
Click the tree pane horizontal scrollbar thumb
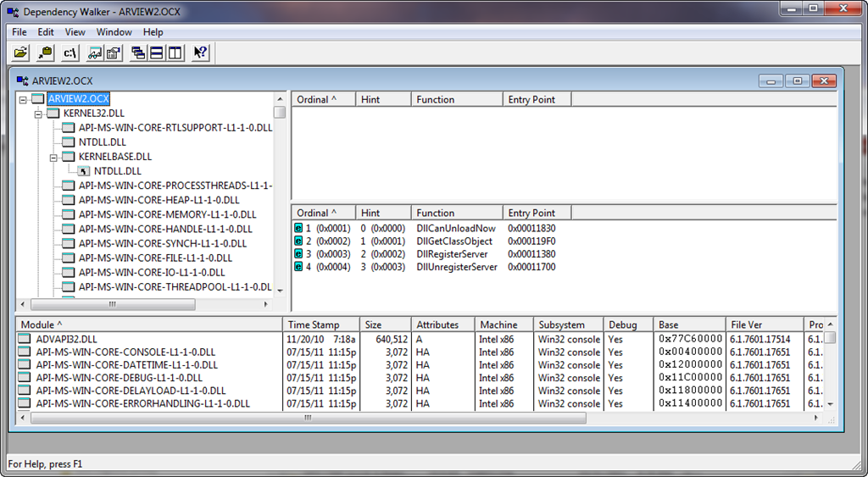pos(113,304)
